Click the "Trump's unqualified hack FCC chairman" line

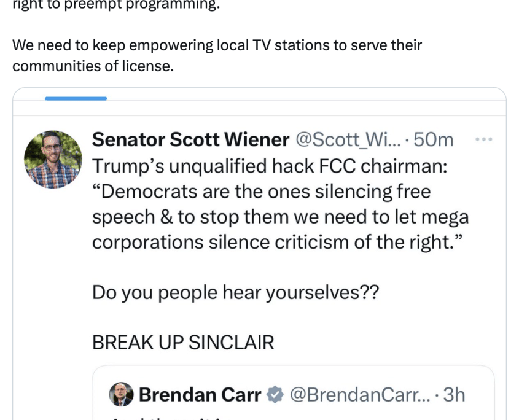click(248, 166)
